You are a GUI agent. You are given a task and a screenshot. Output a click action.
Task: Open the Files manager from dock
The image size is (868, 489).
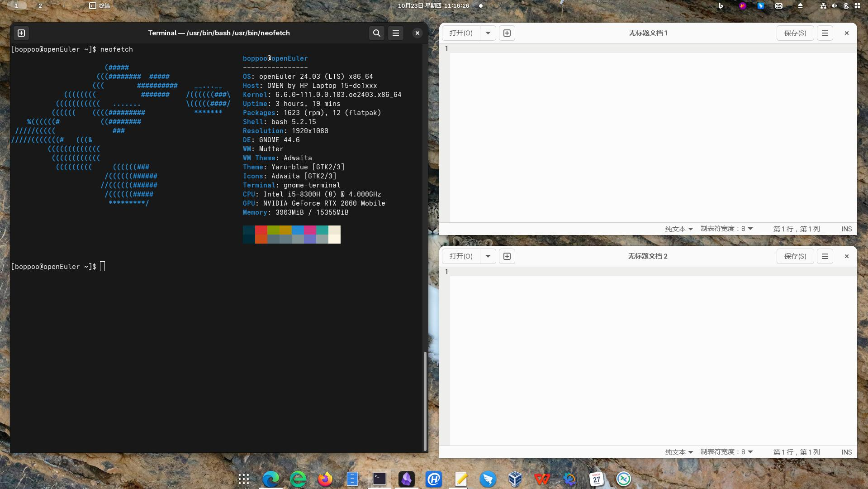pos(352,479)
